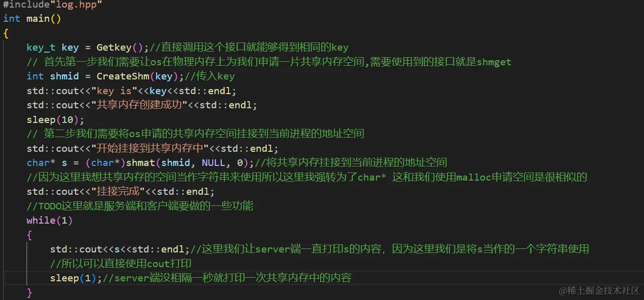Screen dimensions: 644x300
Task: Click the opening brace after main()
Action: pos(6,33)
